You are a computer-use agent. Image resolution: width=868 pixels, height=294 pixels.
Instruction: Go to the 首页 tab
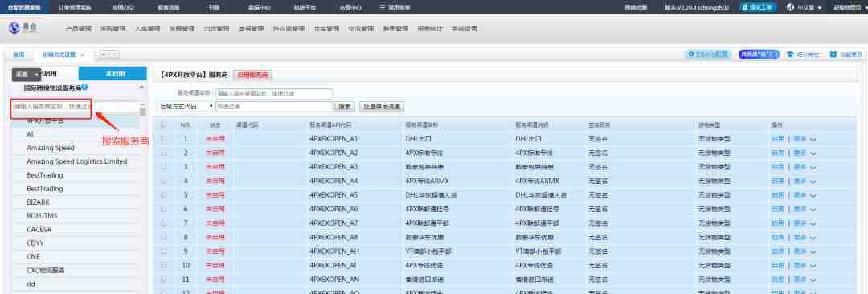[18, 55]
